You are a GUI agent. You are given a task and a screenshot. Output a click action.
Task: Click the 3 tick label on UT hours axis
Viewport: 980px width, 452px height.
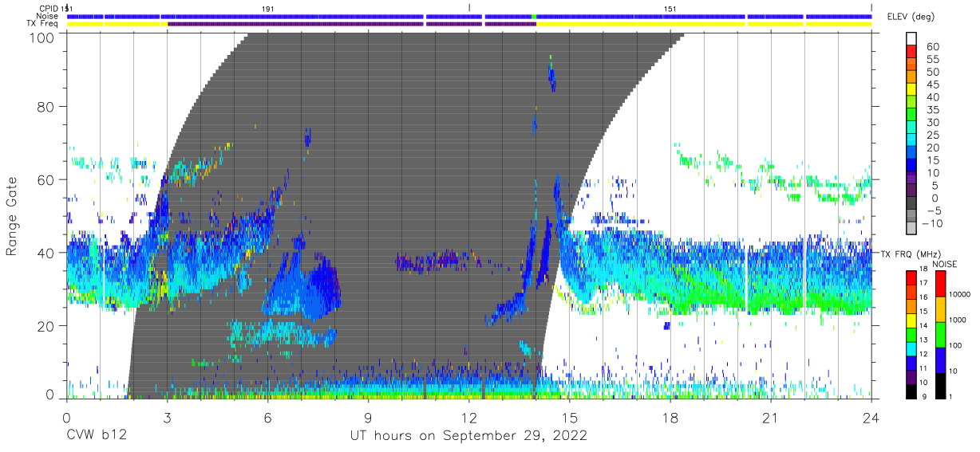(167, 418)
